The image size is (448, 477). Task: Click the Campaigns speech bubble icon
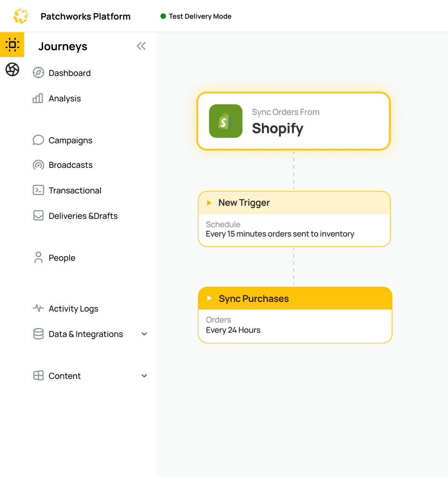38,140
